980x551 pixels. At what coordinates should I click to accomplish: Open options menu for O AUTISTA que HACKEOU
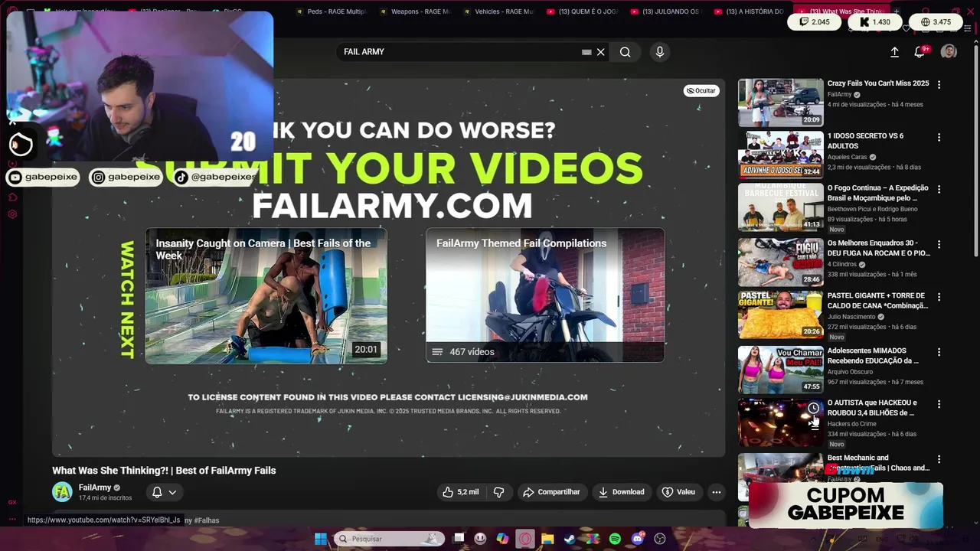(939, 404)
